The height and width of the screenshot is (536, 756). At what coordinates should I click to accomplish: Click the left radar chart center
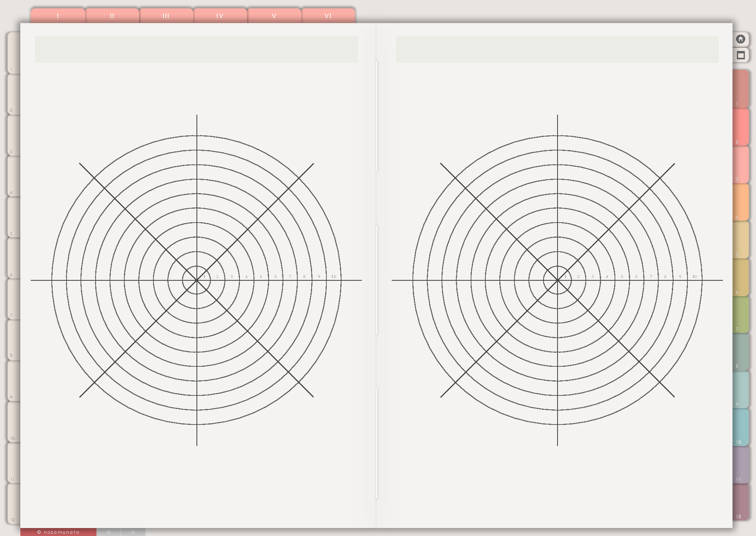196,280
